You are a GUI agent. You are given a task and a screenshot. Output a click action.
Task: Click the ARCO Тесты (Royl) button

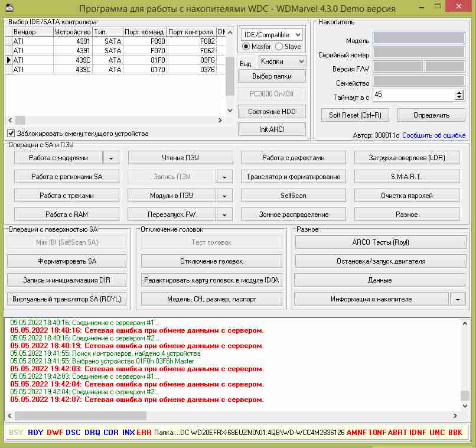(380, 242)
